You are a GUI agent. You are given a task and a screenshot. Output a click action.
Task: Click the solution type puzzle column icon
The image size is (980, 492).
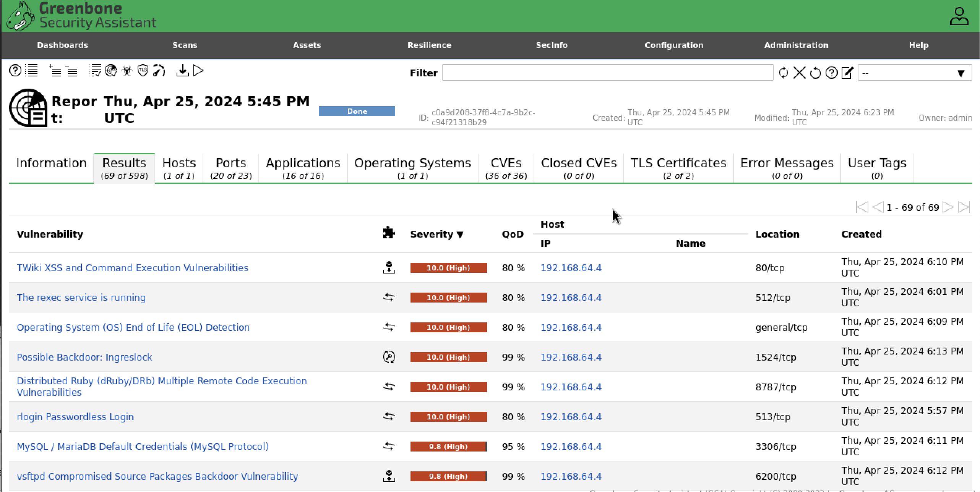click(x=389, y=233)
